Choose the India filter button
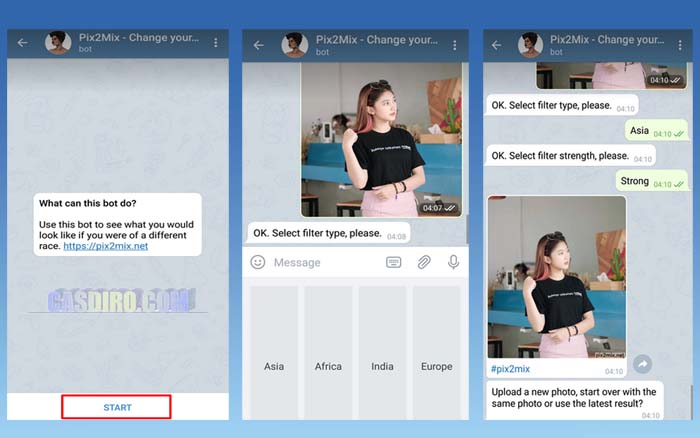This screenshot has height=438, width=700. tap(383, 353)
